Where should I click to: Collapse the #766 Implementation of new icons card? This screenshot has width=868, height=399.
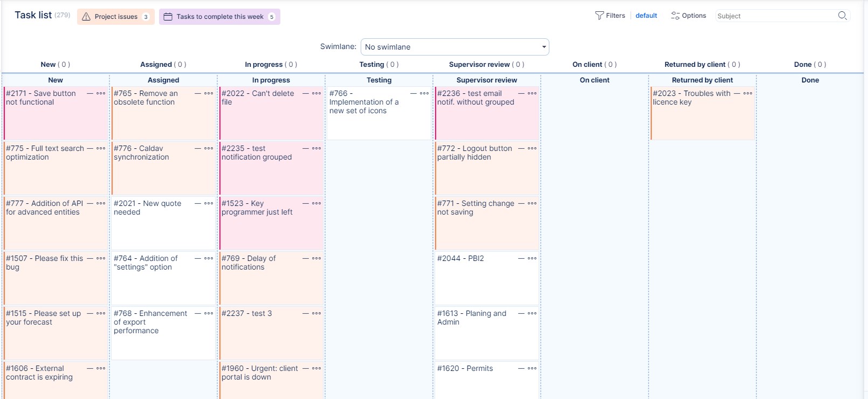[414, 93]
